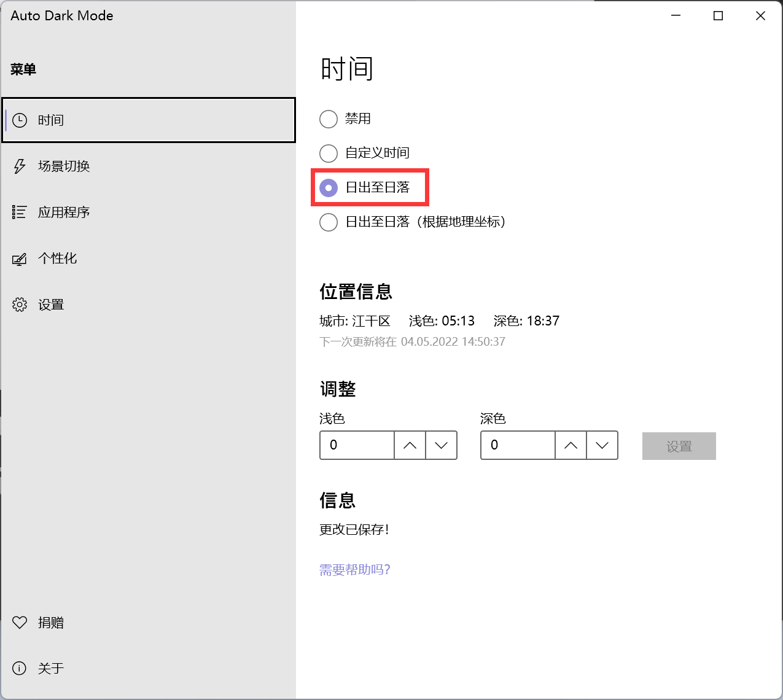
Task: Select the 禁用 radio option
Action: tap(329, 119)
